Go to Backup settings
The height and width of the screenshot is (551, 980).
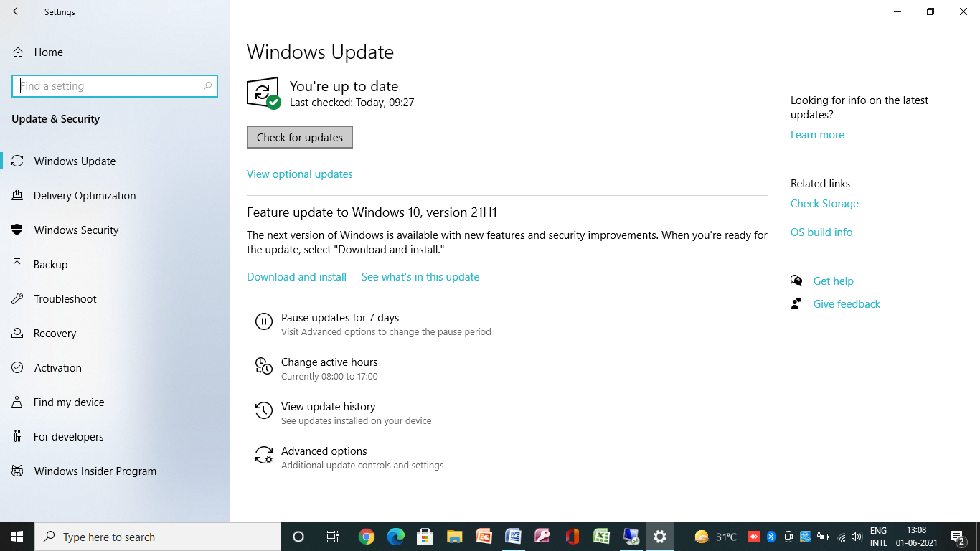(115, 264)
